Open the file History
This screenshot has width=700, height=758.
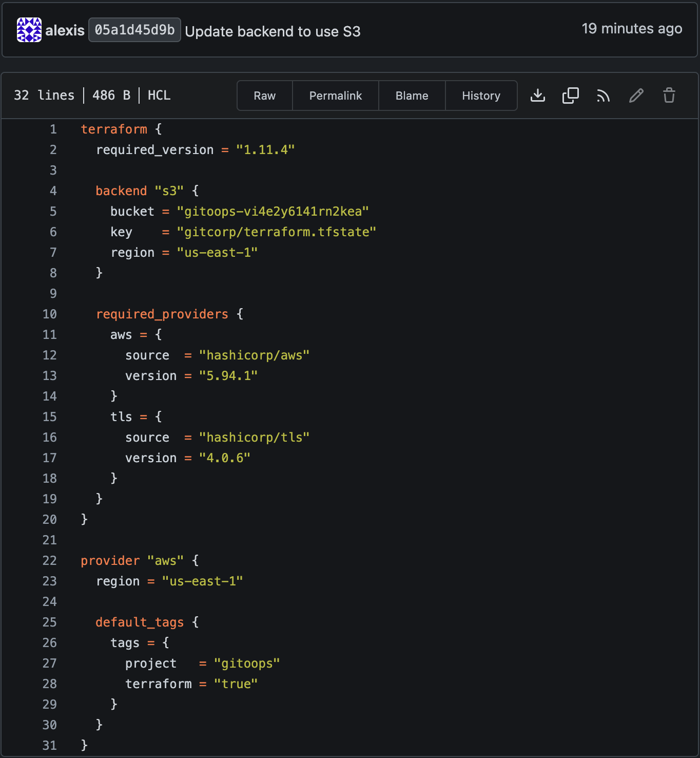tap(481, 96)
